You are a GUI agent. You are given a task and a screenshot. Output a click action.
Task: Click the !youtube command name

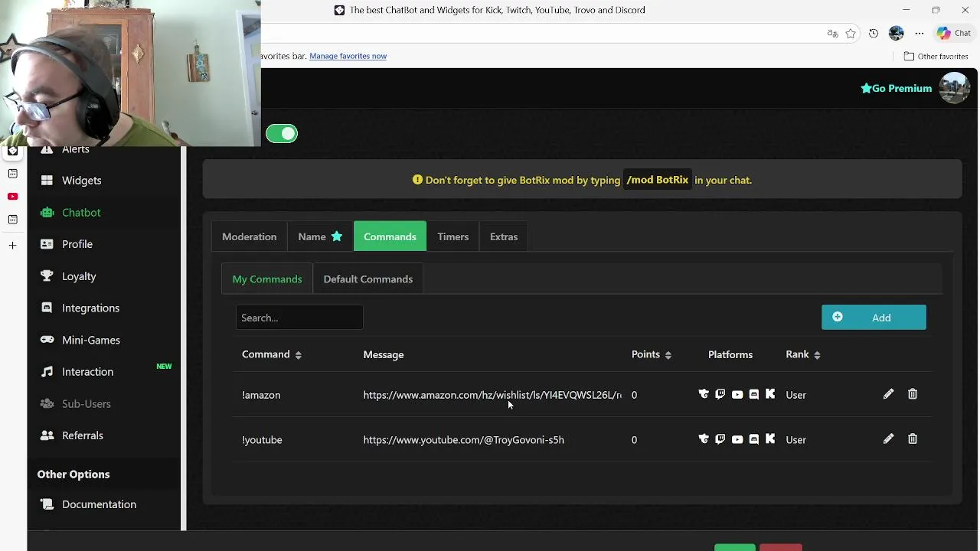point(262,440)
